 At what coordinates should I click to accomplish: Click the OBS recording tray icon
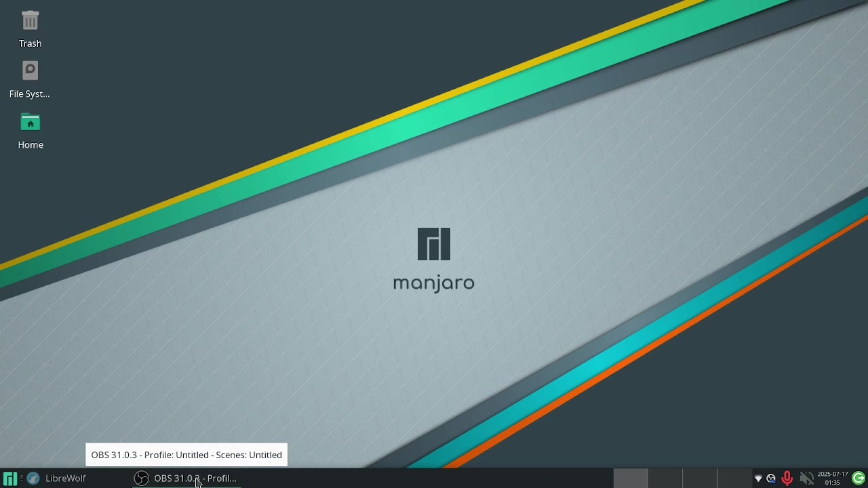(771, 479)
